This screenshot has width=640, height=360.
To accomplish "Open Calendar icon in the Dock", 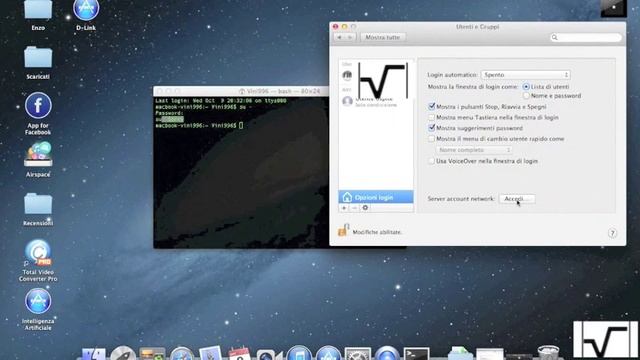I will (x=240, y=353).
